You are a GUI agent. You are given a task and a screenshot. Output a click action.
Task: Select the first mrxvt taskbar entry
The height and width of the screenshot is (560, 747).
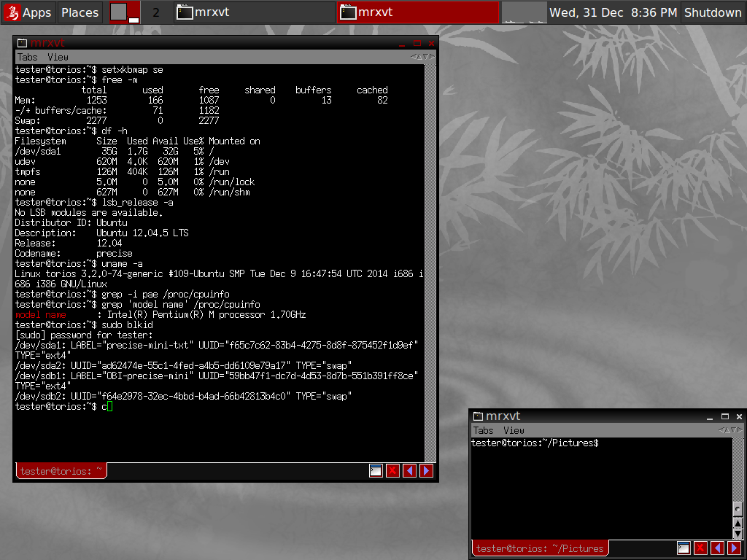coord(254,12)
